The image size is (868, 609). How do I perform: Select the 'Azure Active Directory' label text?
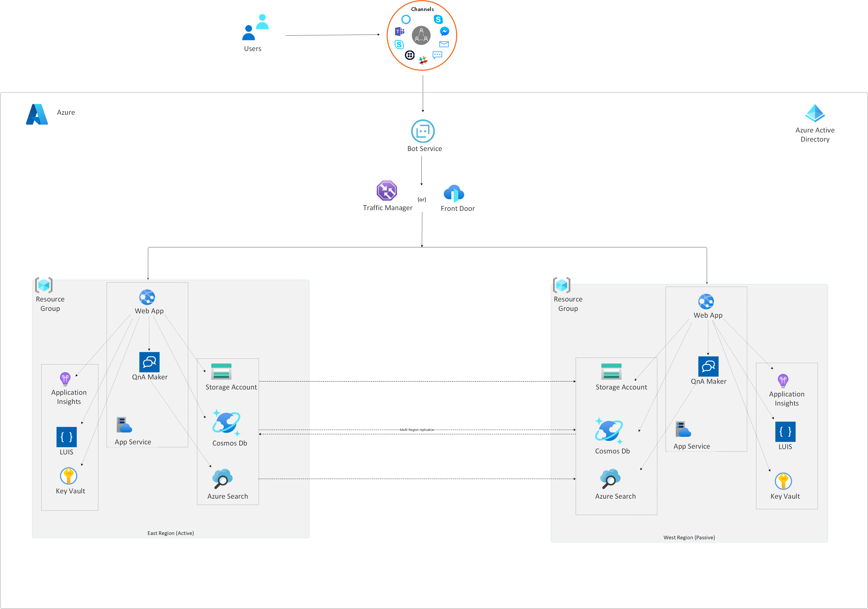pos(815,134)
